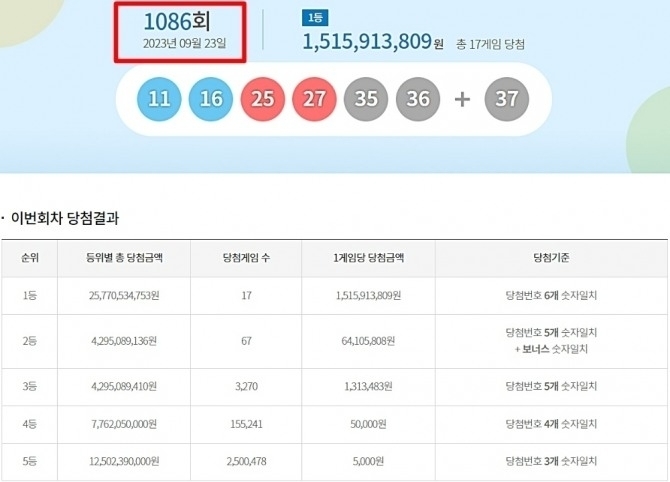Click the heading 이번회차 당첨결과
The width and height of the screenshot is (670, 482).
(x=65, y=218)
